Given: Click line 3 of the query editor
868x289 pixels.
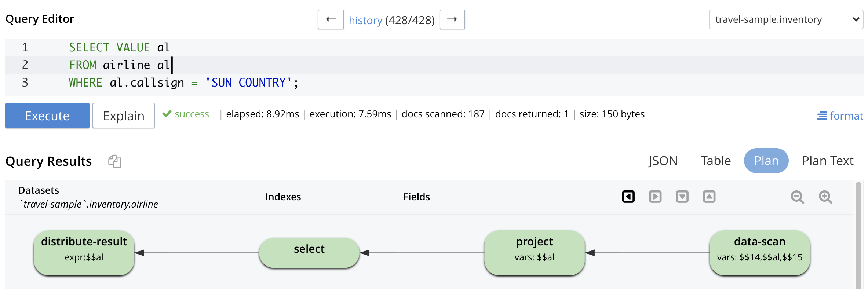Looking at the screenshot, I should pos(183,83).
